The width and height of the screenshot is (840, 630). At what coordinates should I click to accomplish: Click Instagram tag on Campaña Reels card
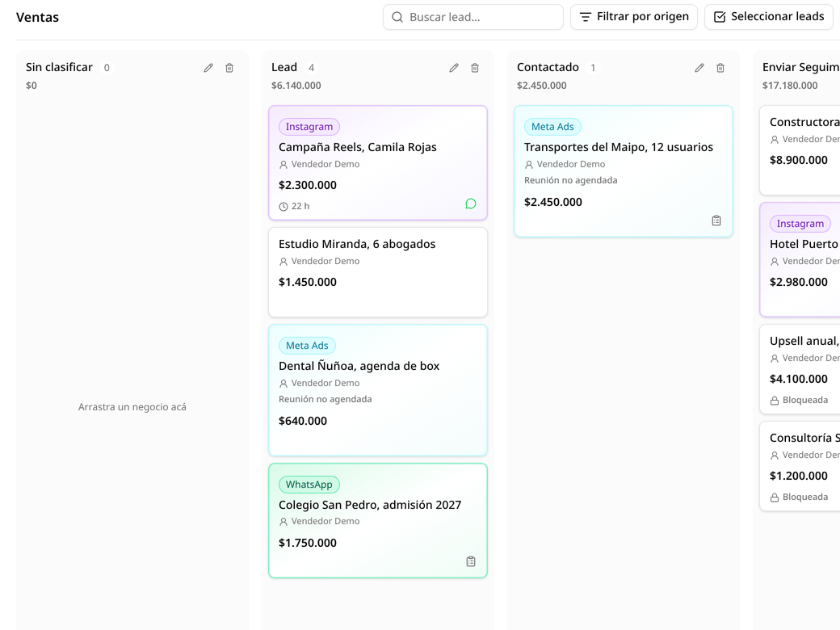point(309,127)
